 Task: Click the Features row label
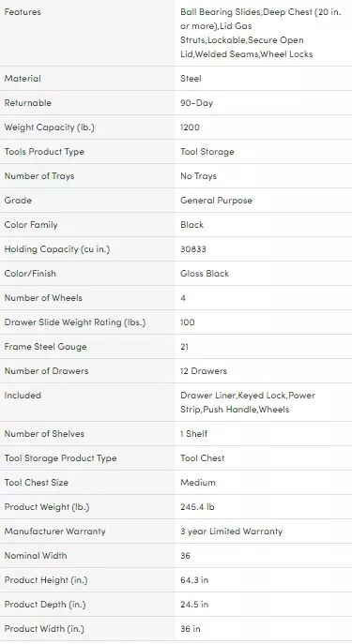[x=23, y=12]
